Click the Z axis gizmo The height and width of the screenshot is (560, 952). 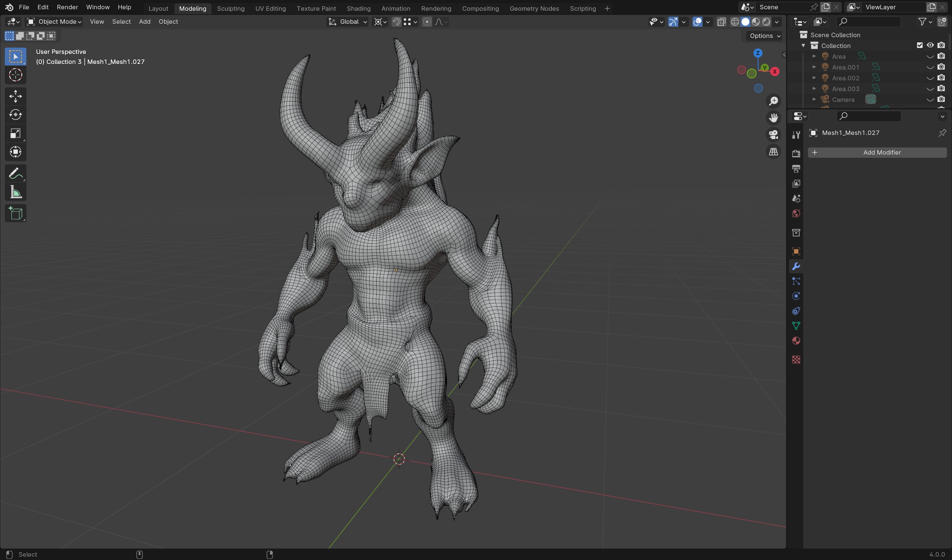[x=758, y=53]
